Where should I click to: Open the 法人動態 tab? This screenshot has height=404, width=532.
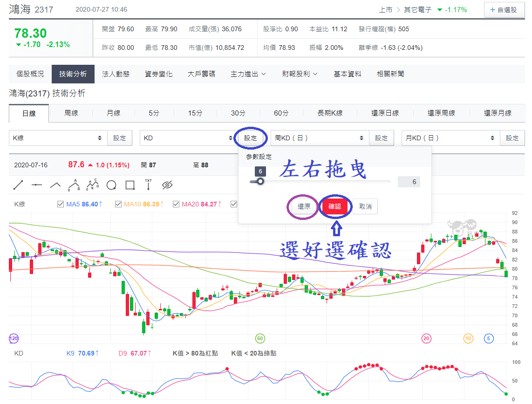(x=116, y=74)
